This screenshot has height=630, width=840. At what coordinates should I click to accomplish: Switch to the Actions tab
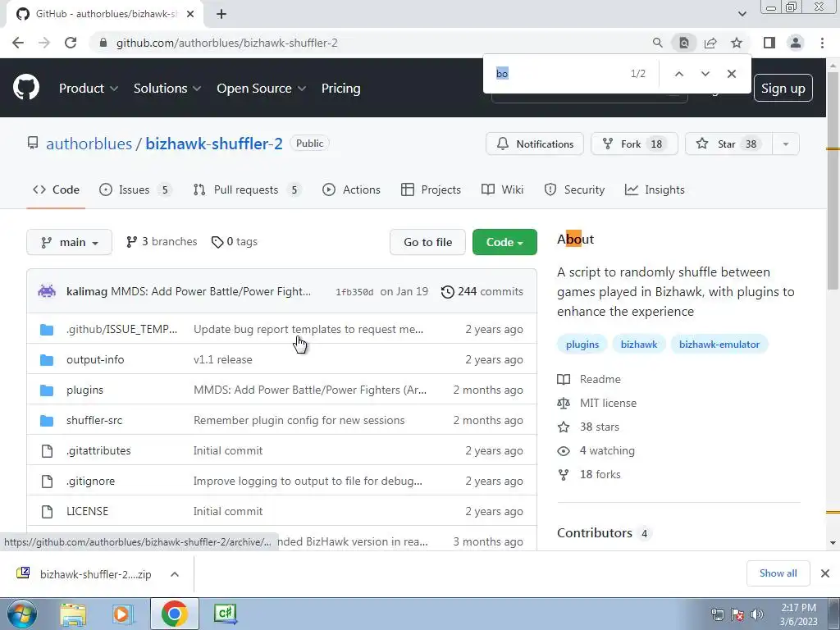coord(351,189)
